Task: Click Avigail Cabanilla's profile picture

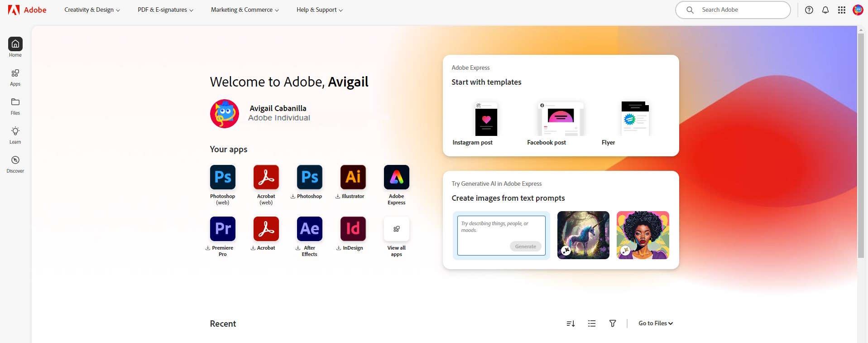Action: [x=225, y=114]
